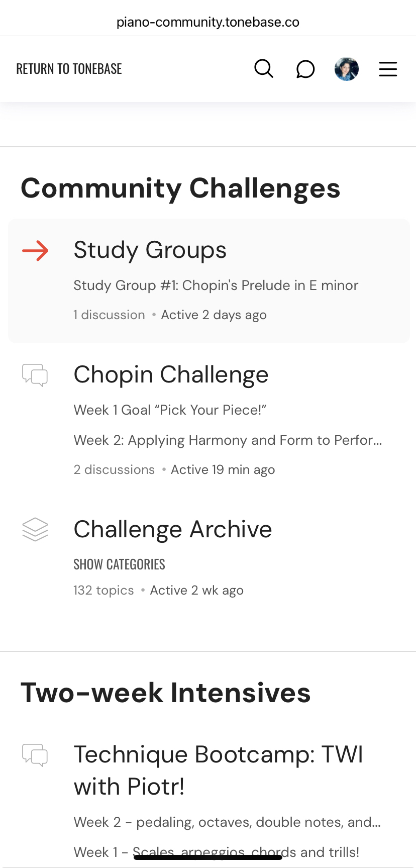Click the chat icon beside Technique Bootcamp
This screenshot has height=868, width=416.
tap(35, 755)
